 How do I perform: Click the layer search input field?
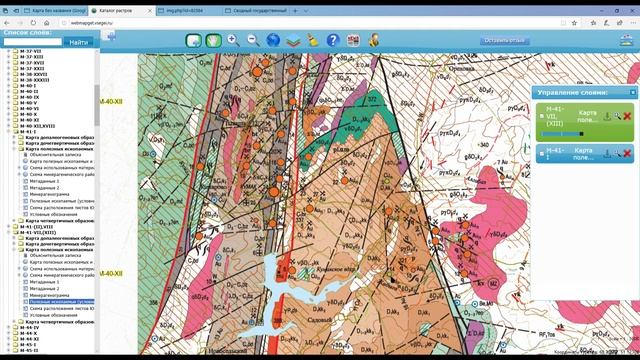[33, 42]
